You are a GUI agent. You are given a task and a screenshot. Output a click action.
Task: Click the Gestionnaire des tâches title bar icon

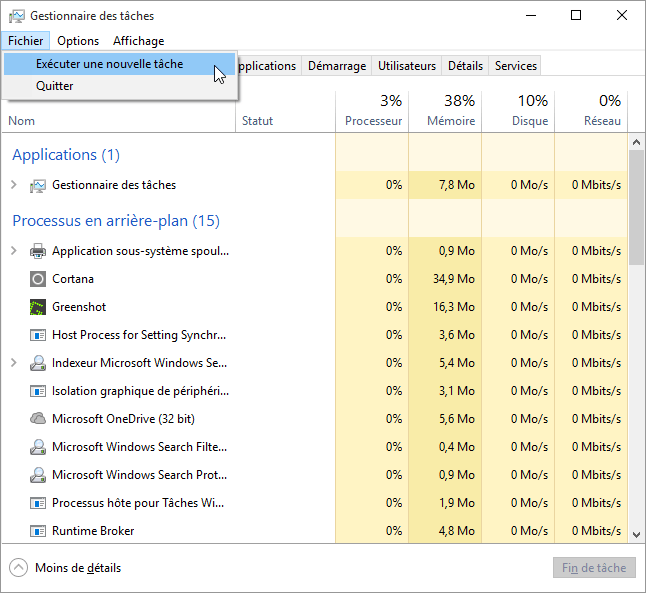(17, 16)
